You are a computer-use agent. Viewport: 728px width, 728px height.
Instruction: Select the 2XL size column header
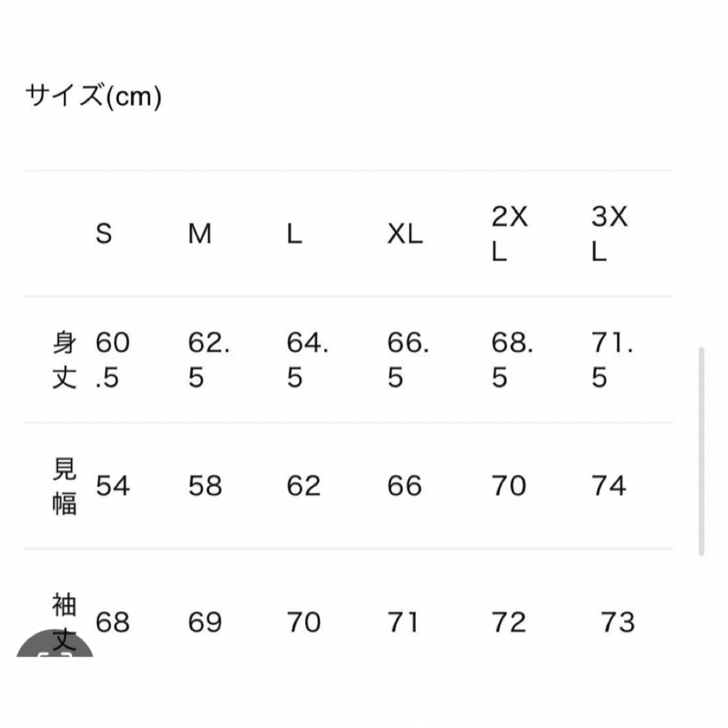(x=510, y=234)
